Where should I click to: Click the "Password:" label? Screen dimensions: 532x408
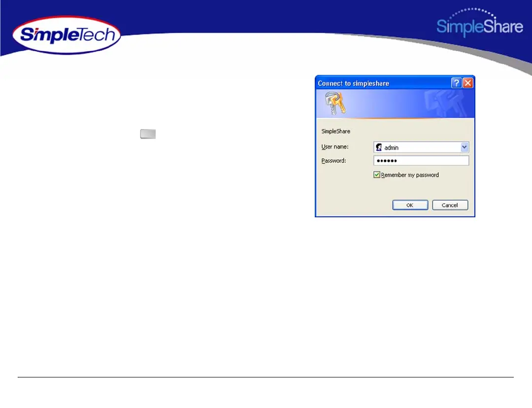pos(333,161)
